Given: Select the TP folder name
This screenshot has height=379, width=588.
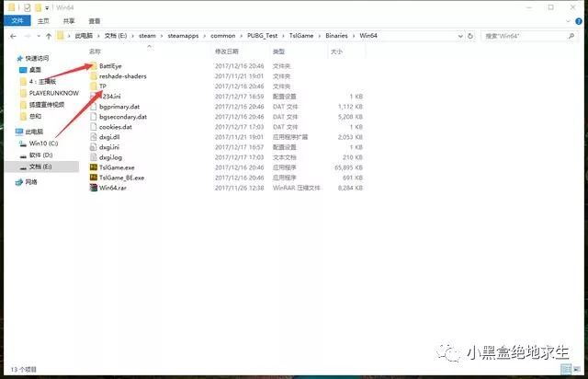Looking at the screenshot, I should [x=103, y=86].
